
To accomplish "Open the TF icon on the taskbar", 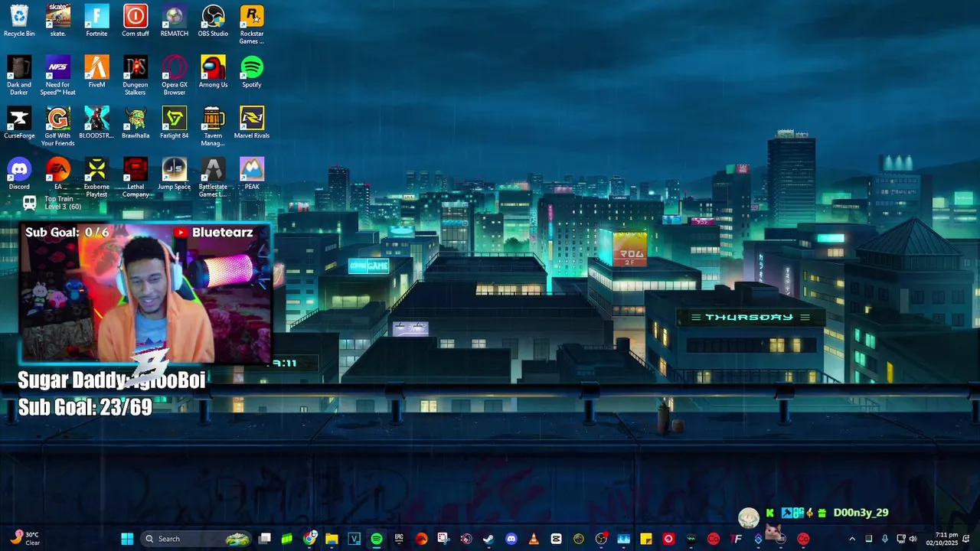I will click(x=736, y=539).
